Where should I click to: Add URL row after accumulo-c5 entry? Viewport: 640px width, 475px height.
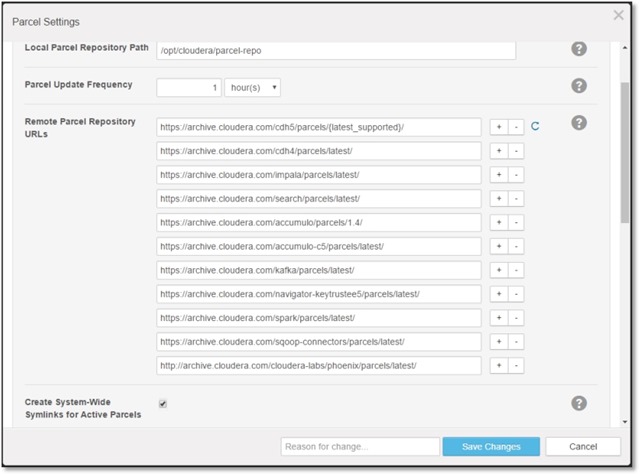coord(499,246)
